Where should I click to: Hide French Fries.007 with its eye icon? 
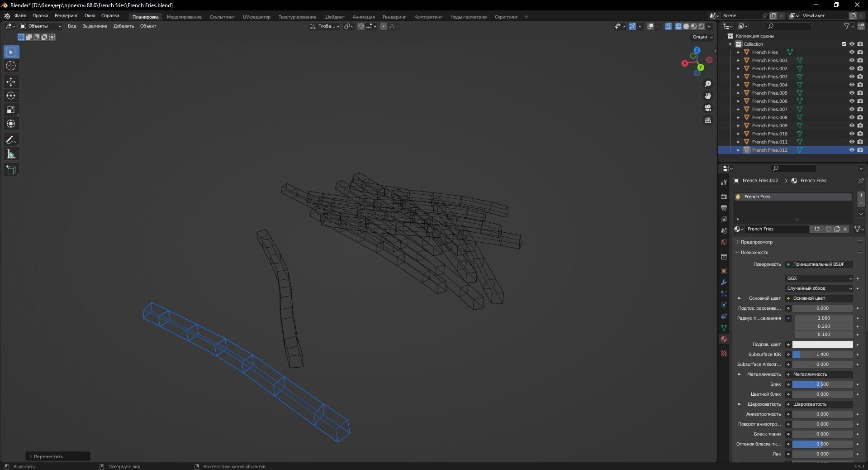point(852,110)
